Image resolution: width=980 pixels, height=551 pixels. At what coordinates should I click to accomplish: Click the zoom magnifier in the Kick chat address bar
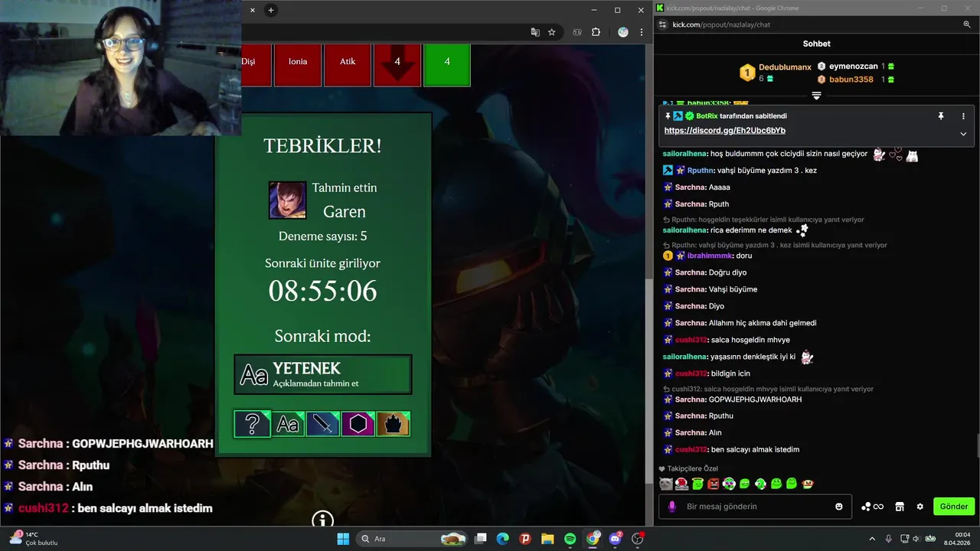pyautogui.click(x=967, y=24)
